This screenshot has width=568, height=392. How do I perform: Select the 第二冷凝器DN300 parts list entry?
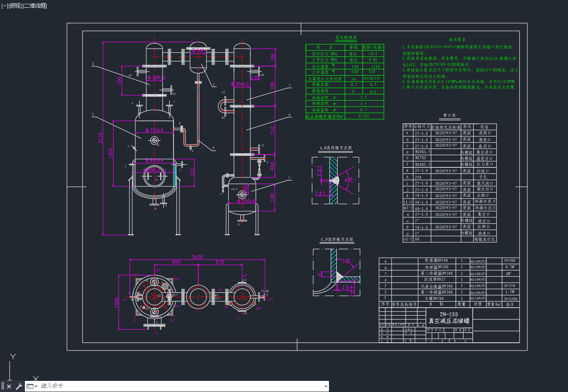pos(436,273)
